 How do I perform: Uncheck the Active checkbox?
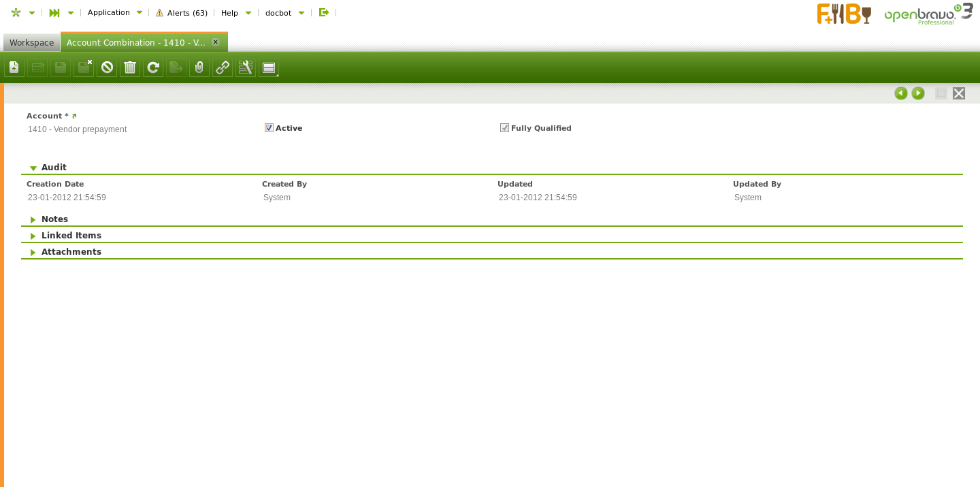pyautogui.click(x=269, y=128)
